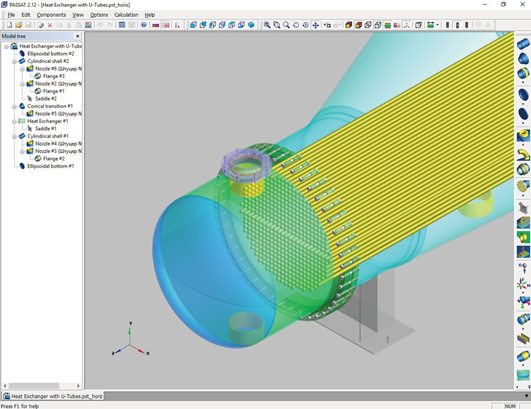Toggle the coordinate axes display icon
The image size is (531, 409).
tap(407, 25)
